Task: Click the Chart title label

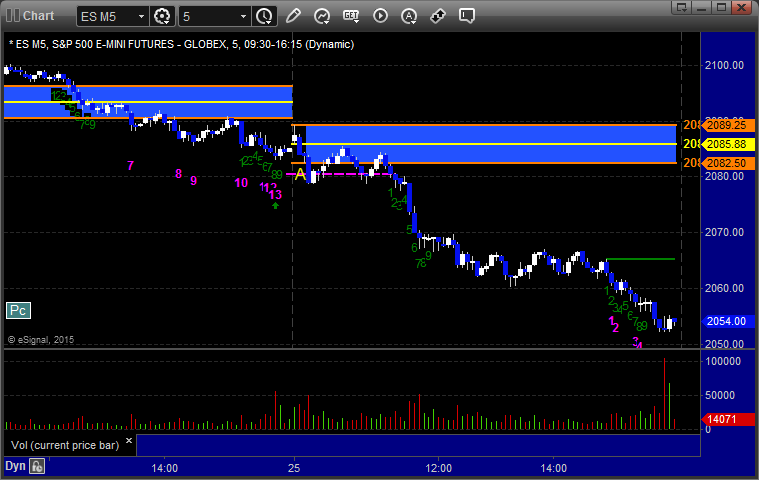Action: click(x=38, y=16)
